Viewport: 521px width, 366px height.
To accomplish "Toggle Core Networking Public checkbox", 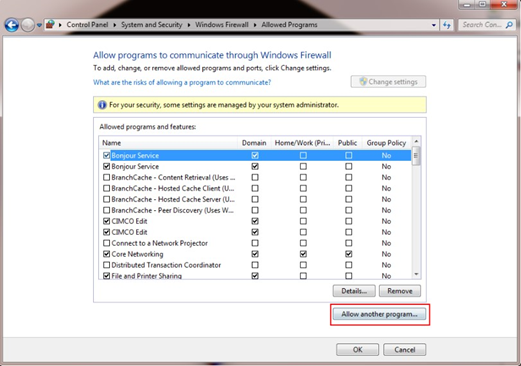I will [x=349, y=254].
